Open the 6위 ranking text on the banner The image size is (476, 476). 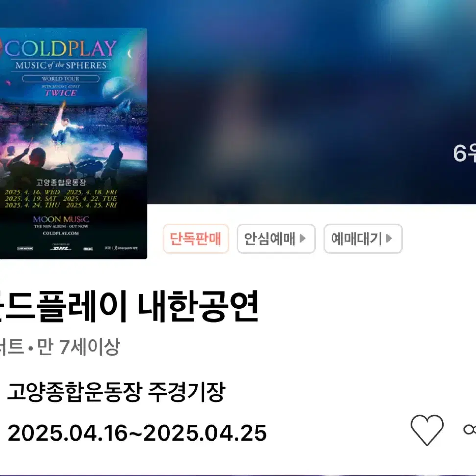tap(464, 153)
